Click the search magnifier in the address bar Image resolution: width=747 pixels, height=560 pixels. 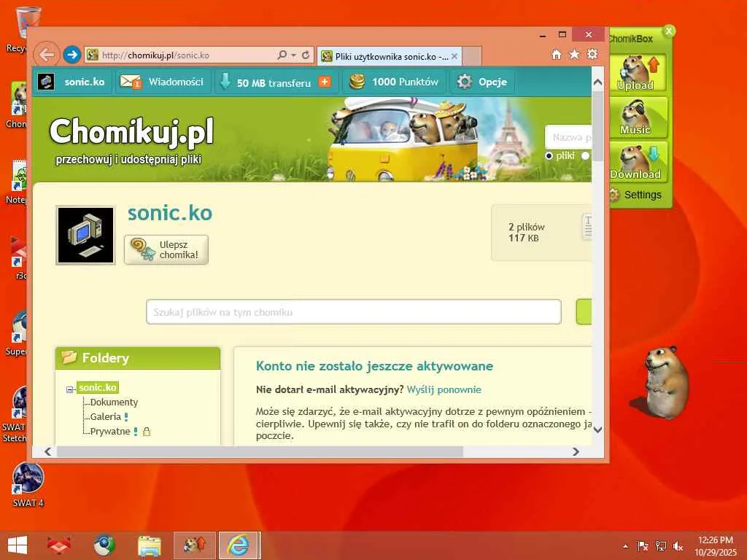click(x=282, y=55)
